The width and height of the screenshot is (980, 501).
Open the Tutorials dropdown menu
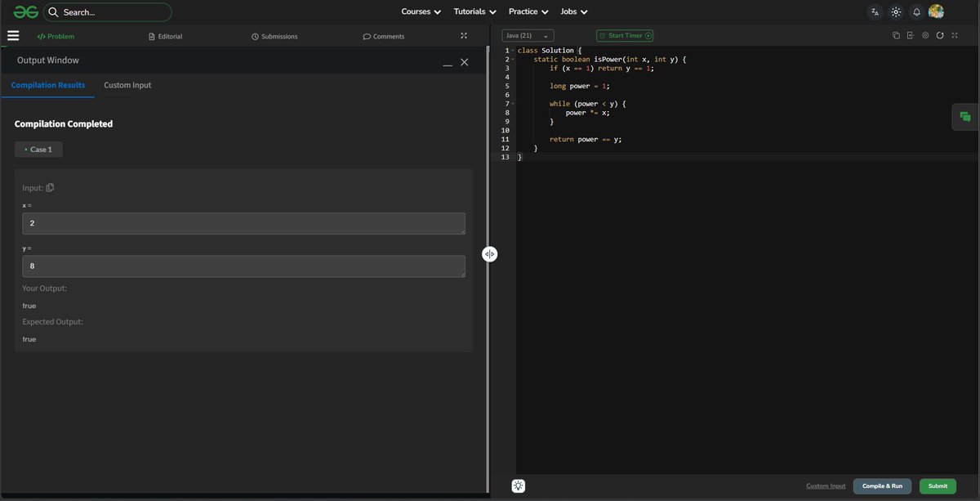[x=474, y=12]
